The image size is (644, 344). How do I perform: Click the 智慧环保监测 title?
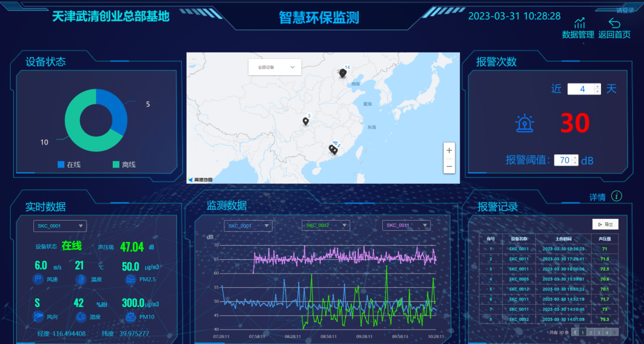pos(319,18)
